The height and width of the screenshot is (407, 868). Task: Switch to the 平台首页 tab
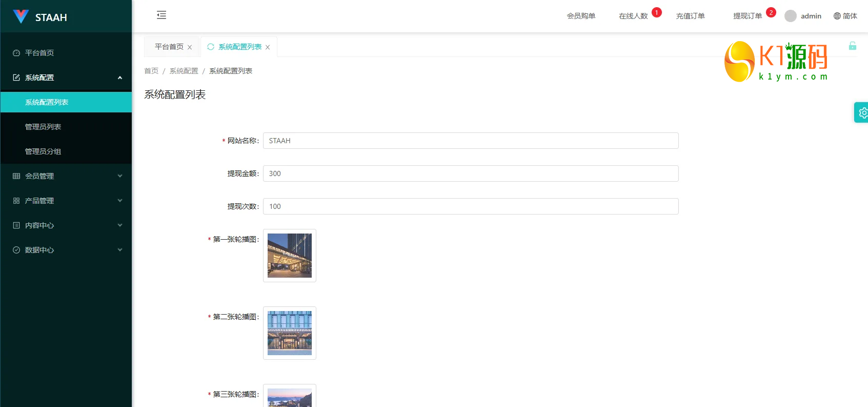coord(169,47)
